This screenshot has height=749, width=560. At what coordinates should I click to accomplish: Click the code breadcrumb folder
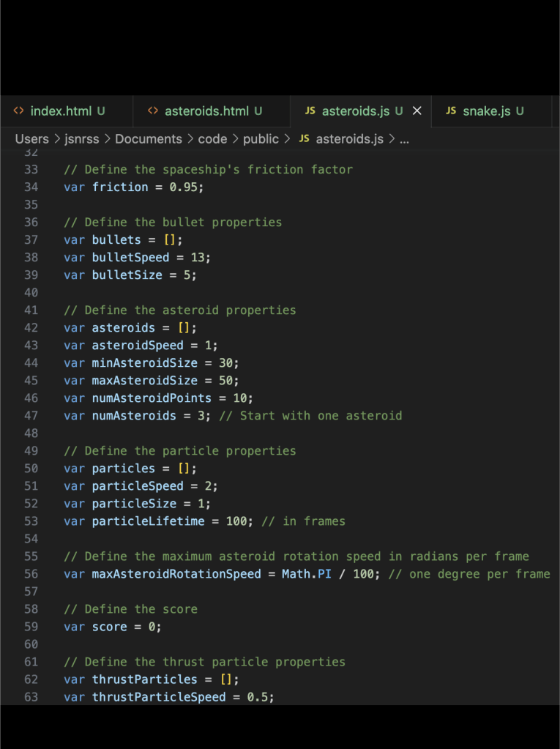(x=212, y=139)
